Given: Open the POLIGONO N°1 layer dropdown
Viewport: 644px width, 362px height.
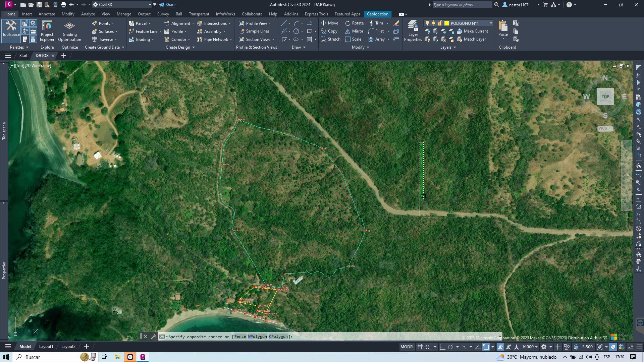Looking at the screenshot, I should [x=491, y=23].
